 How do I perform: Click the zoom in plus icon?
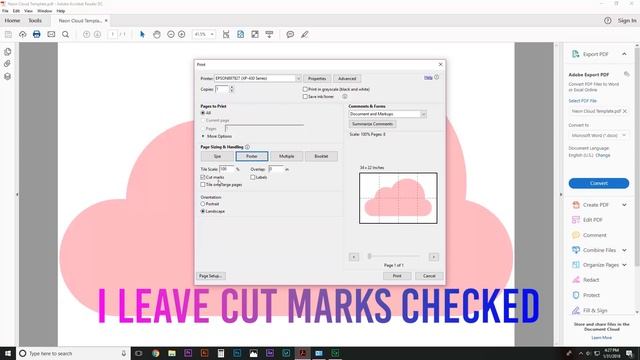[x=182, y=35]
